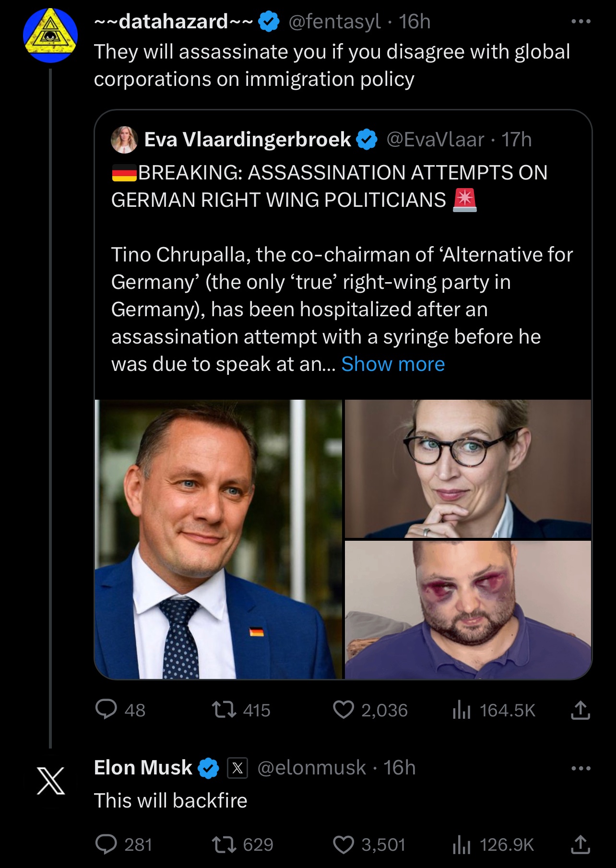This screenshot has width=616, height=868.
Task: Share the datahazard tweet
Action: point(580,710)
